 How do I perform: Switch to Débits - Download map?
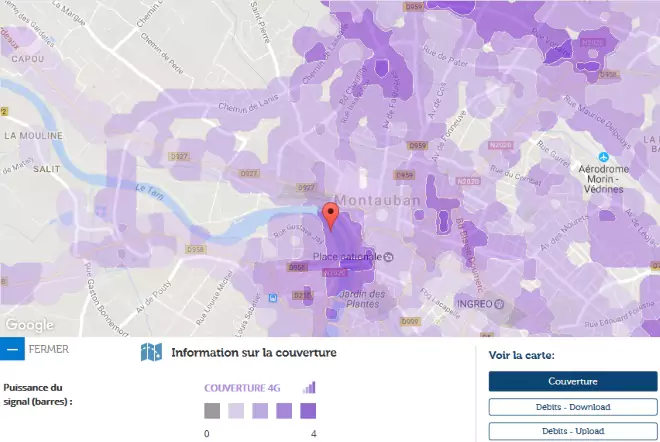pyautogui.click(x=573, y=407)
